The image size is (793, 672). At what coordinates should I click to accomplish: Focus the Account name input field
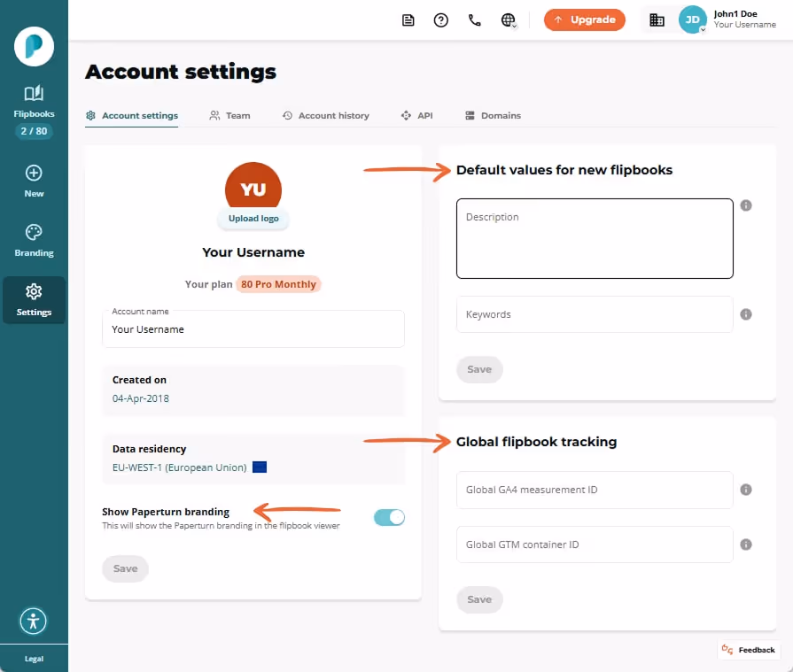pyautogui.click(x=253, y=329)
